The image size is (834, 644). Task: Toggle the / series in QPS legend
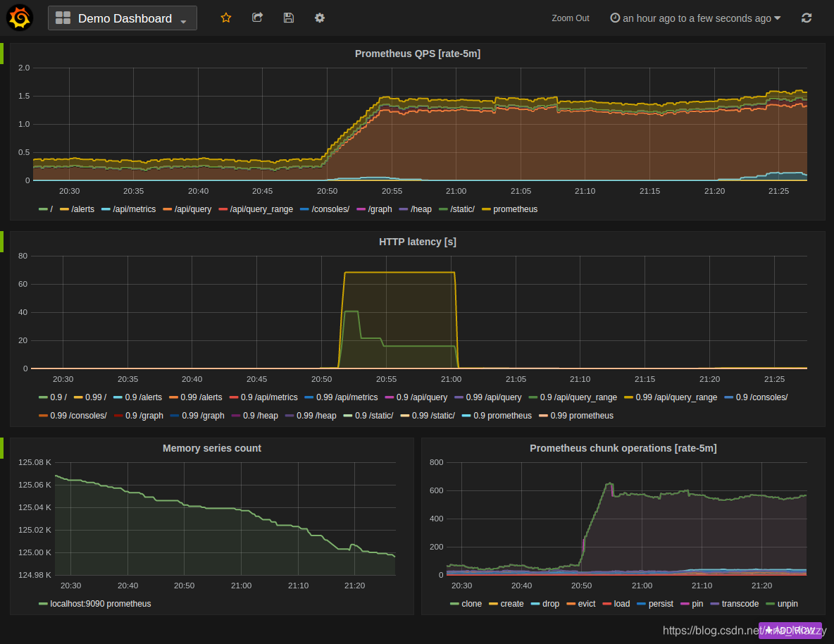pos(46,209)
